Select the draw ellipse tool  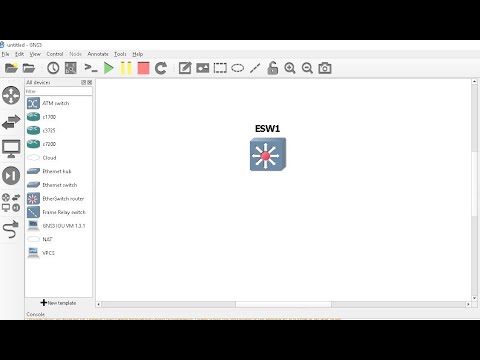pos(238,68)
